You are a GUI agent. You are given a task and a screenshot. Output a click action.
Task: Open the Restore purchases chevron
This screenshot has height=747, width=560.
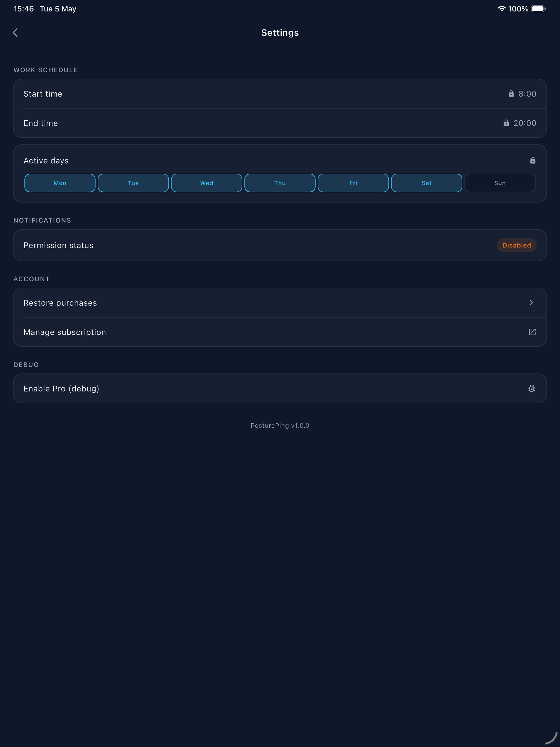531,303
